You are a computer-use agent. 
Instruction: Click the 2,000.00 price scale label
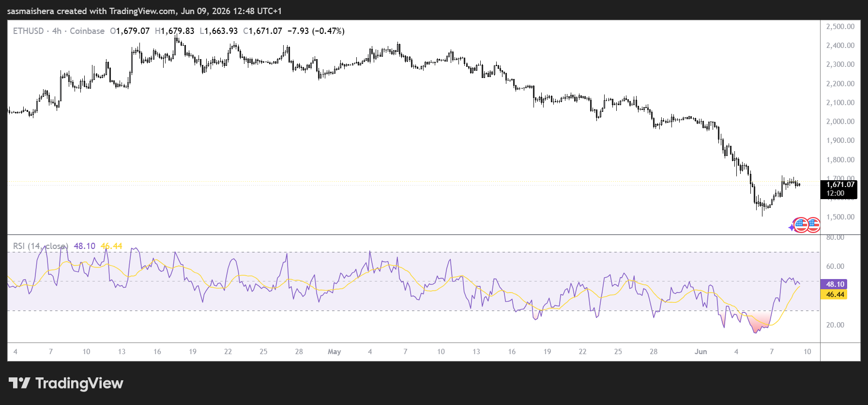click(840, 122)
